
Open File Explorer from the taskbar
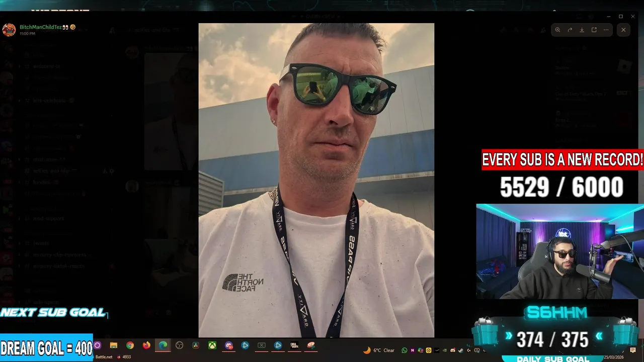(x=114, y=345)
